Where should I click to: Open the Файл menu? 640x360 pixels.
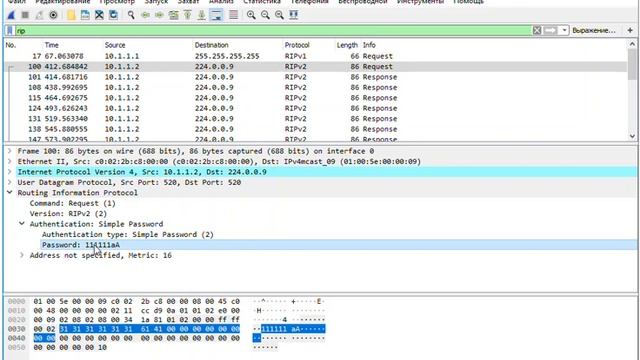[x=17, y=2]
